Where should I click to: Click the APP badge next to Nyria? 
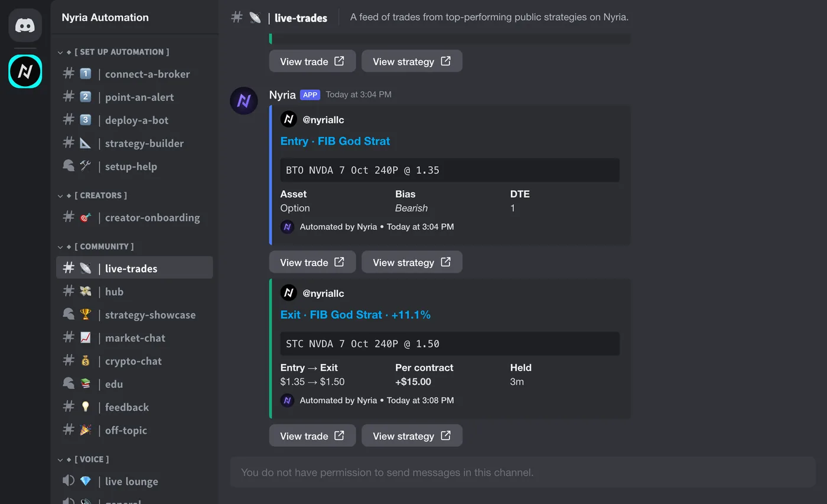[x=310, y=94]
